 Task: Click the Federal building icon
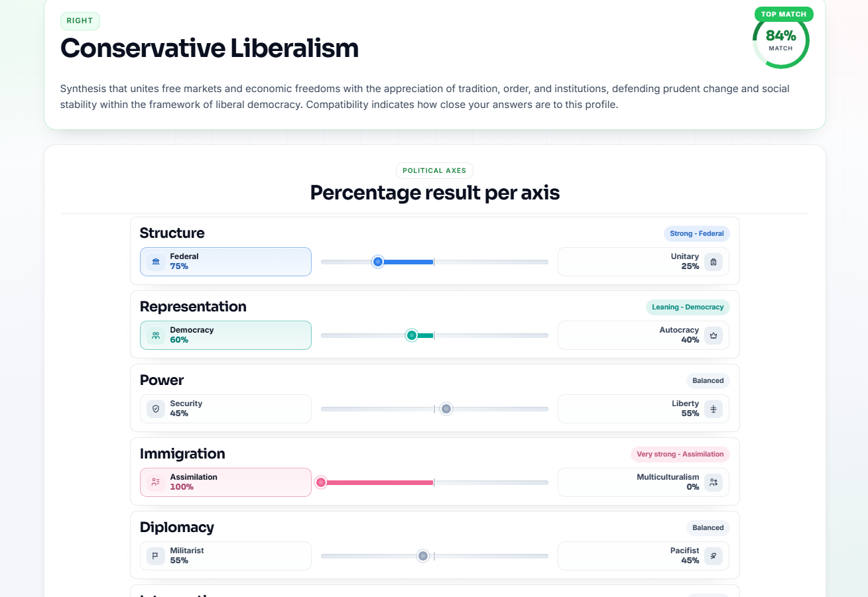point(156,262)
